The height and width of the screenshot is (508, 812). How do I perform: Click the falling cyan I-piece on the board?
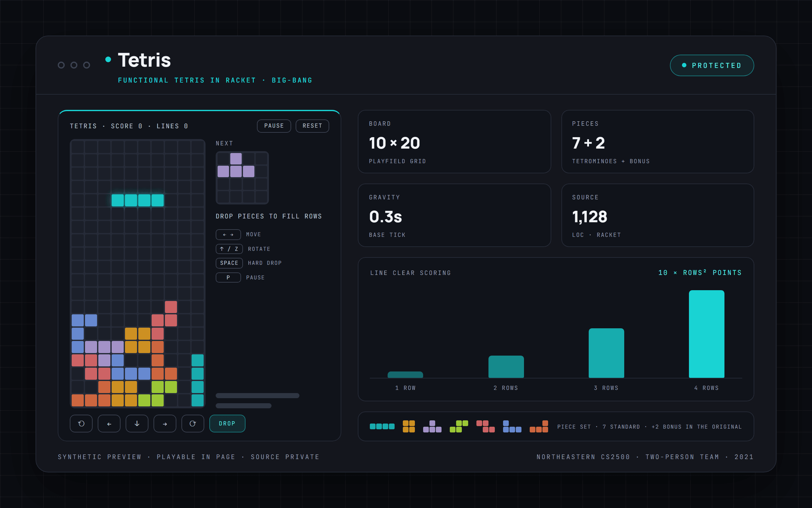[x=138, y=200]
